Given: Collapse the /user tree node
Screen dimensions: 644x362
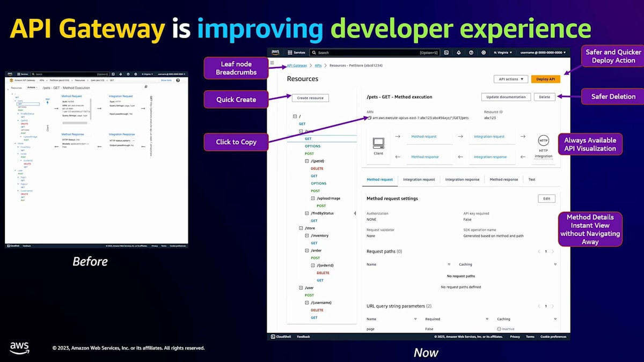Looking at the screenshot, I should click(300, 288).
